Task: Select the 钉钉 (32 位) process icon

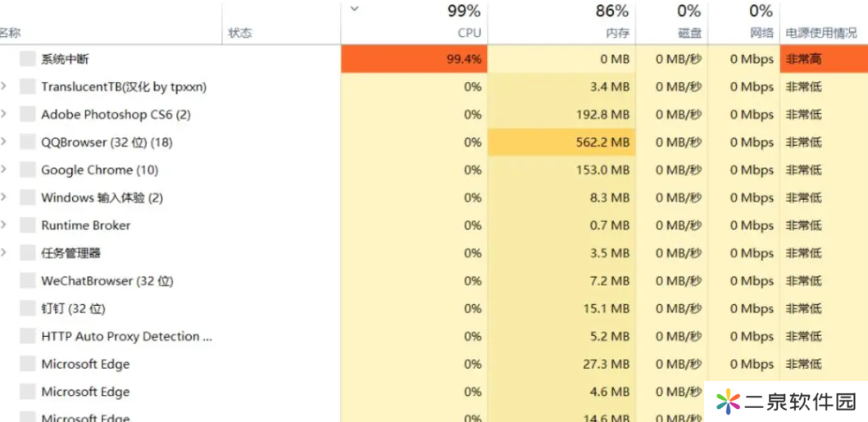Action: 28,309
